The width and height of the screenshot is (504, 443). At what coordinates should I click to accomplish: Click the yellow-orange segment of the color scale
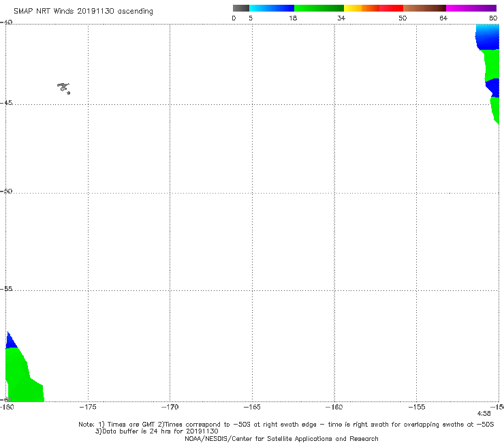click(362, 8)
